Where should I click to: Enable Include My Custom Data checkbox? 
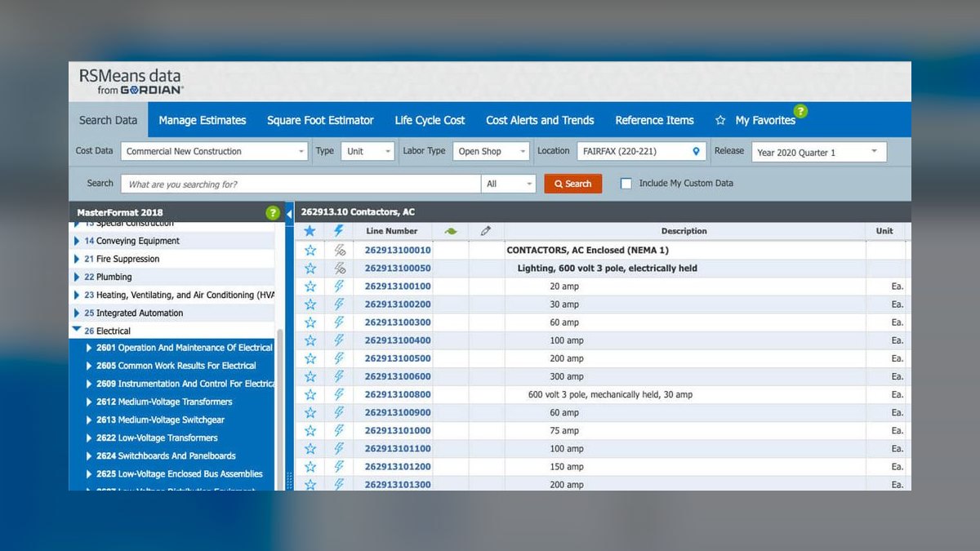(x=626, y=184)
